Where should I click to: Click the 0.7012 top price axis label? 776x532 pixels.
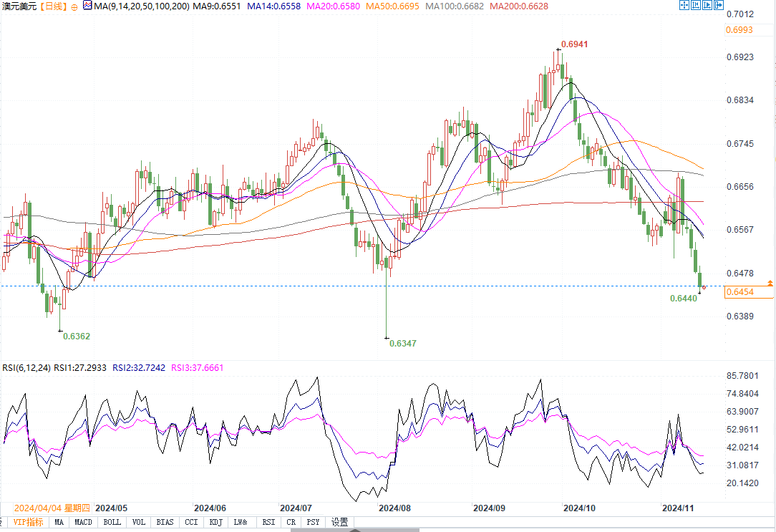(740, 14)
